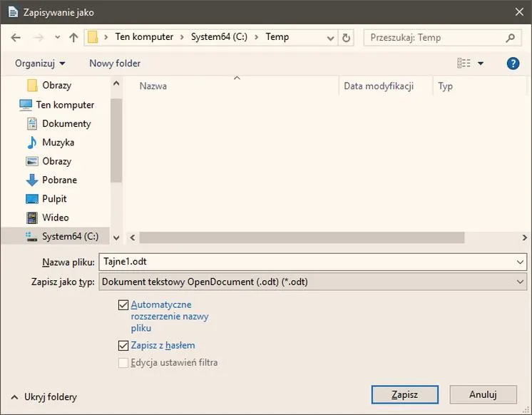Open the Organizuj menu
The image size is (532, 415).
tap(40, 63)
